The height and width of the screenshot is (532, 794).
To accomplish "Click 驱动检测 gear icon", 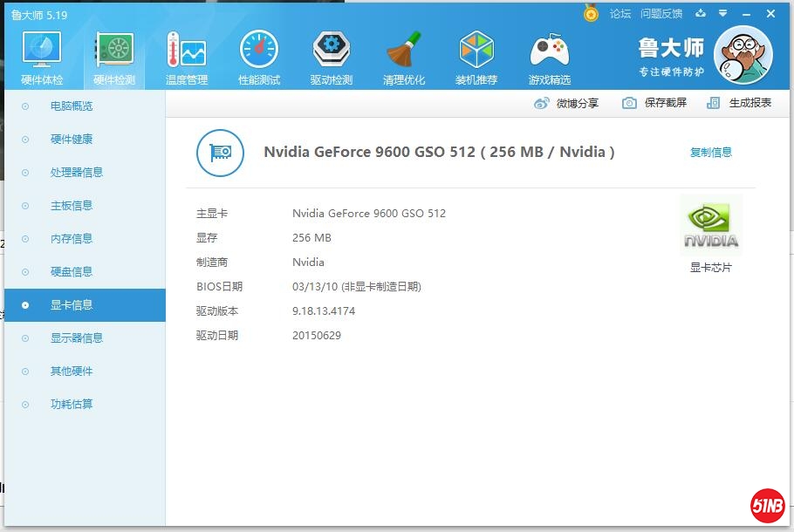I will (x=332, y=52).
